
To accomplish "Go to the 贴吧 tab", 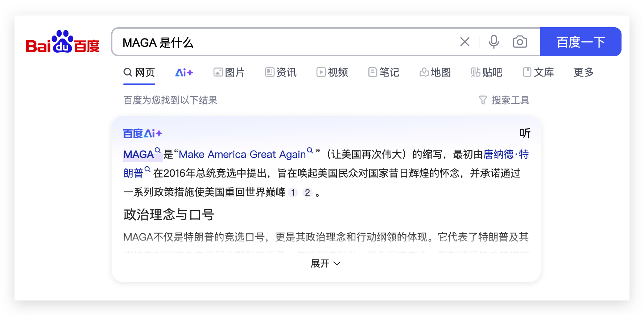I will (x=487, y=73).
